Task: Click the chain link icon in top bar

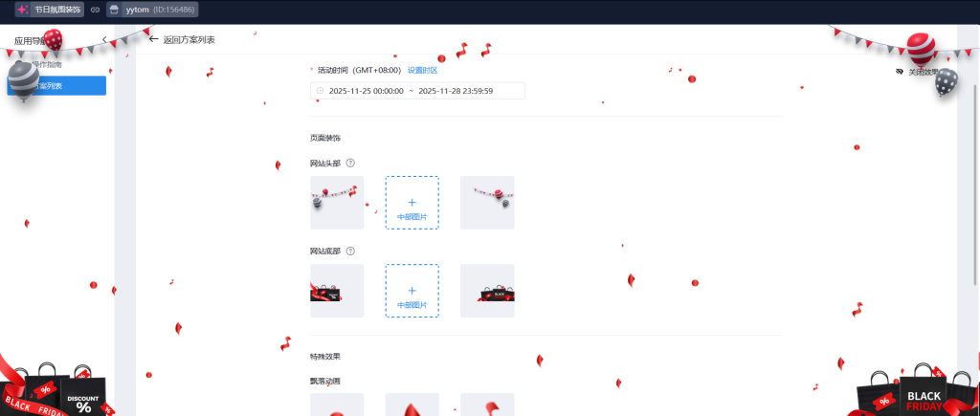Action: click(95, 10)
